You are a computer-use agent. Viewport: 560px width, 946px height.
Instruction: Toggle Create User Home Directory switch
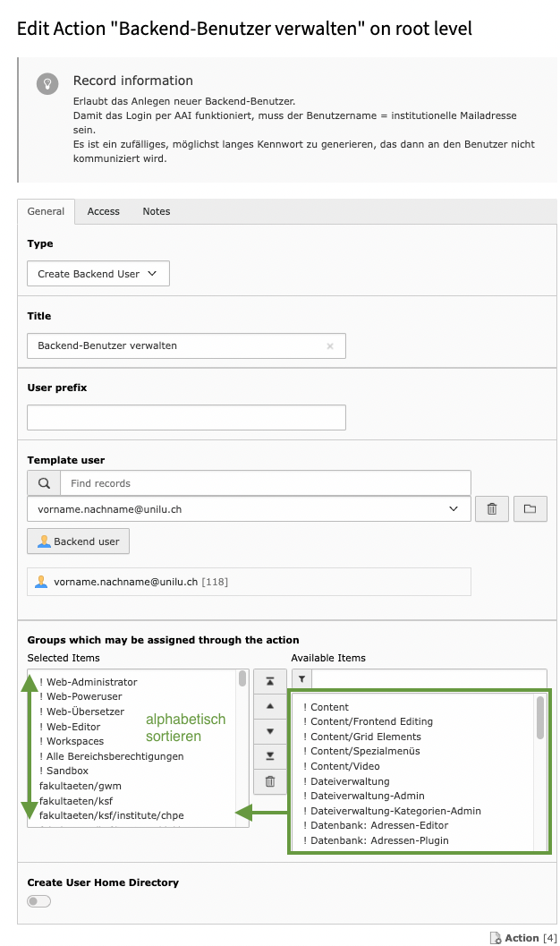[x=39, y=901]
